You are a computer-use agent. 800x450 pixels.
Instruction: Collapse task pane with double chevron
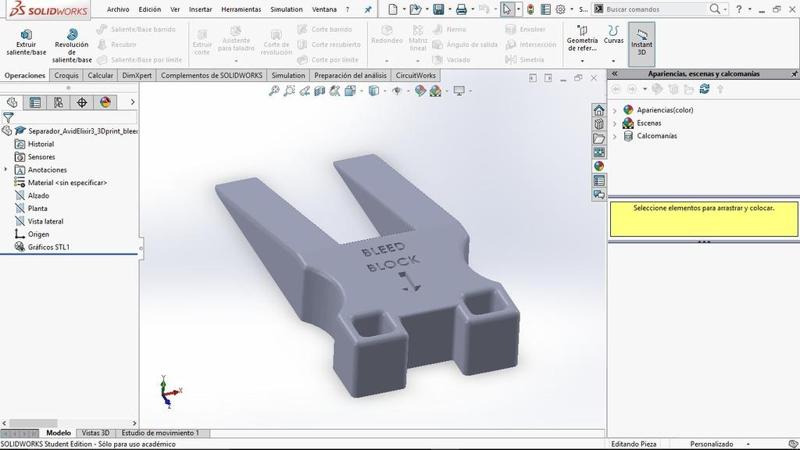tap(614, 73)
